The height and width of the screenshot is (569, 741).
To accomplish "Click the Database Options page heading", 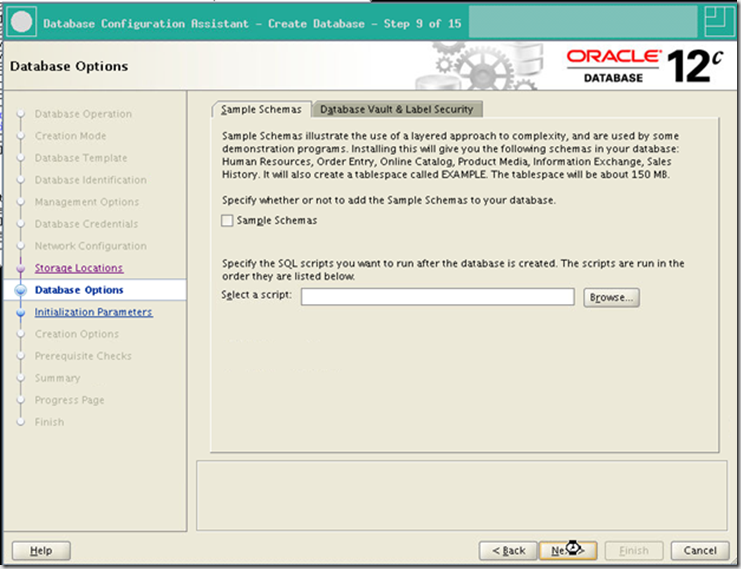I will click(x=69, y=66).
